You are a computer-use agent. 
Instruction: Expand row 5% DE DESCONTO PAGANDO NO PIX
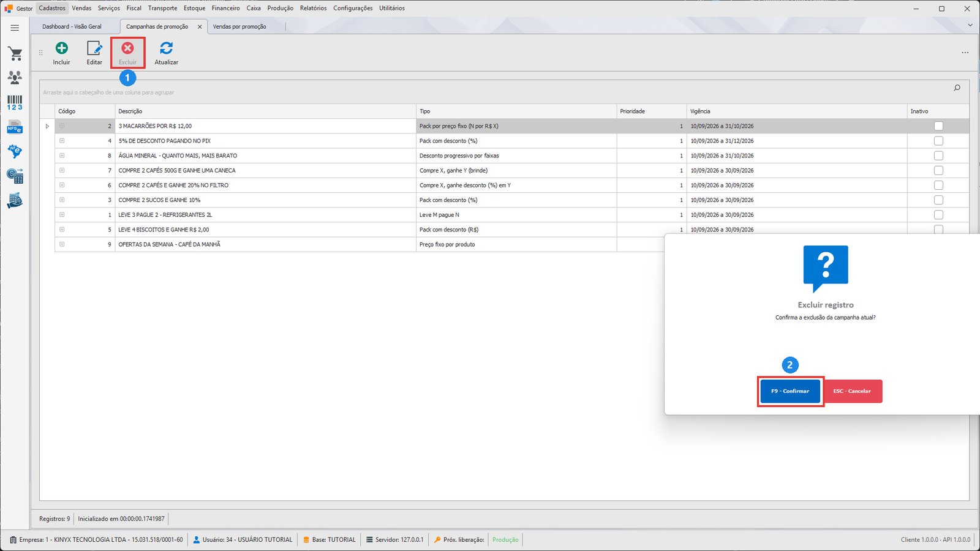[x=62, y=141]
